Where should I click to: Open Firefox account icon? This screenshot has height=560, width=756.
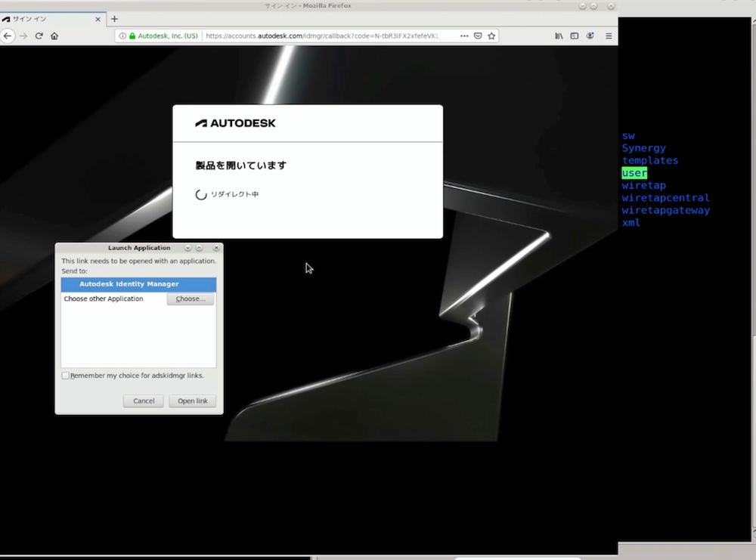(590, 36)
